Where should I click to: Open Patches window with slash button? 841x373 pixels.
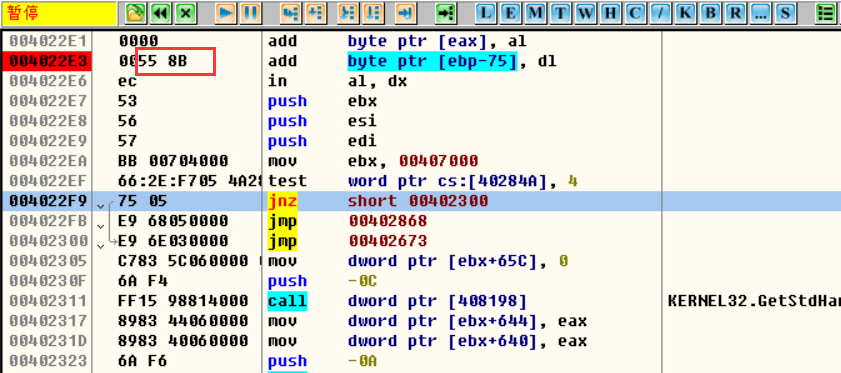click(x=660, y=12)
